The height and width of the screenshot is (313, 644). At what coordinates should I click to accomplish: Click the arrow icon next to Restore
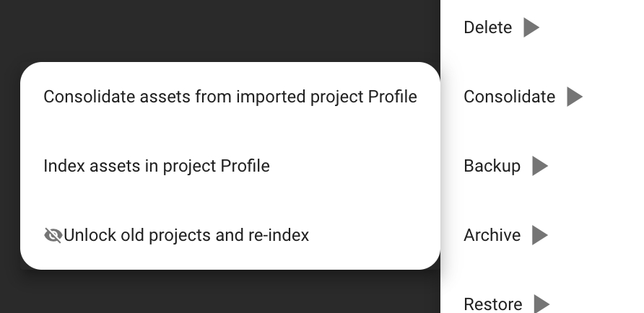541,304
